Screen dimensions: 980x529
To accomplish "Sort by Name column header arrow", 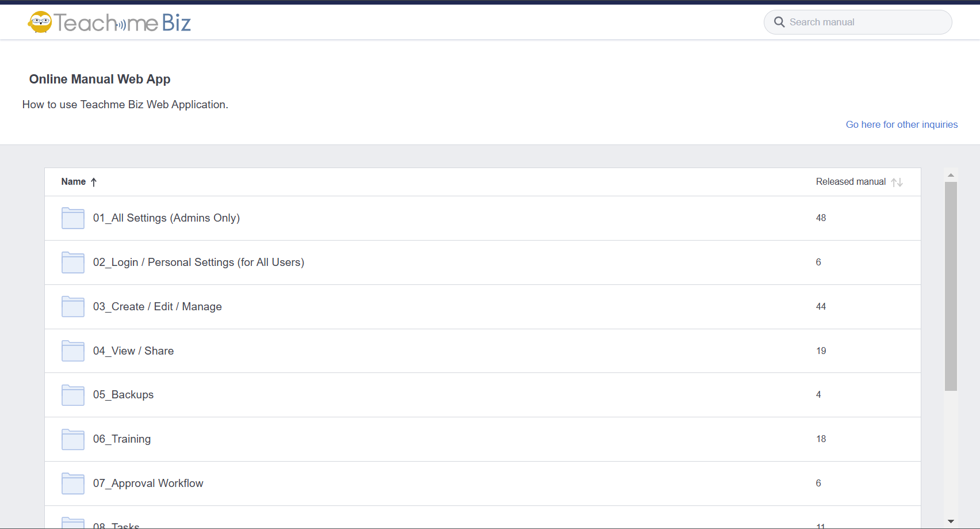I will click(x=94, y=182).
